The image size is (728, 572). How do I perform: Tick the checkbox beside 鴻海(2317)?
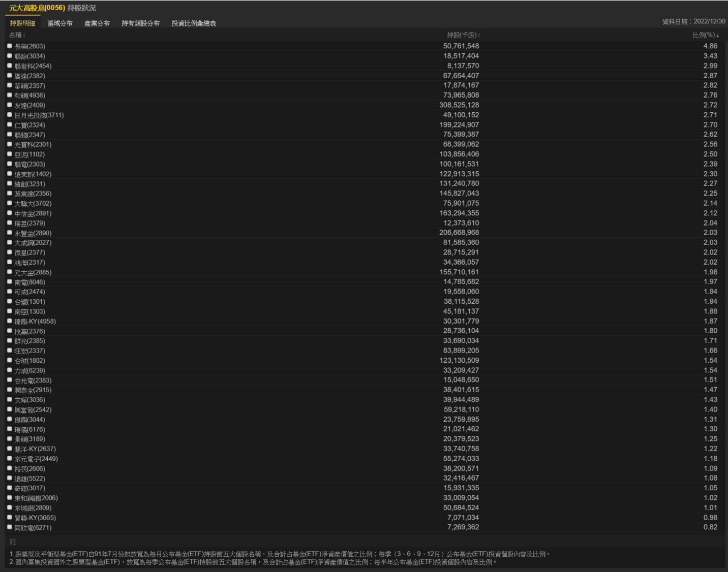10,262
